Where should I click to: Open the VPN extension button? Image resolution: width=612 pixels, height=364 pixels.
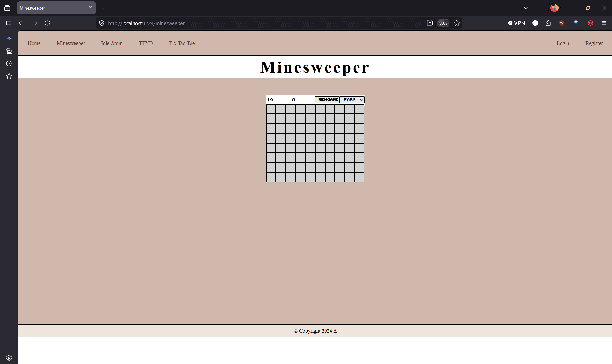516,23
